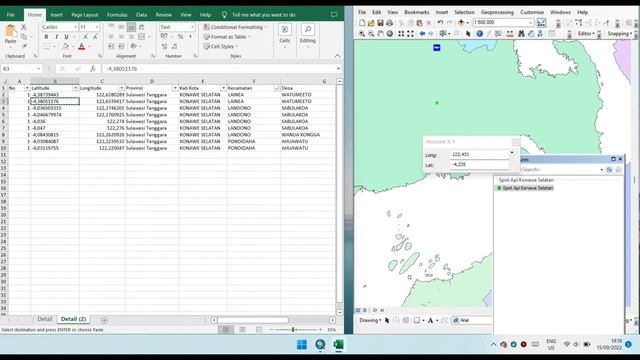Select ArcMap Zoom In magnifier tool
This screenshot has height=360, width=640.
tap(362, 34)
